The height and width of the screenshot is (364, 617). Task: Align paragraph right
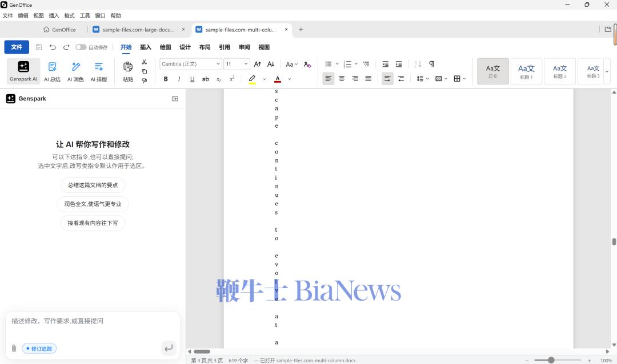tap(355, 79)
